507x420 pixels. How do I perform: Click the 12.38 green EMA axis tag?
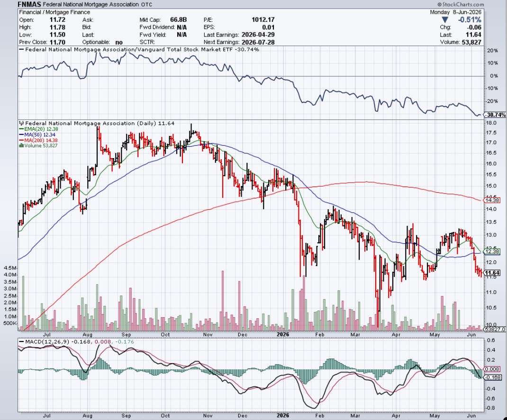point(492,251)
